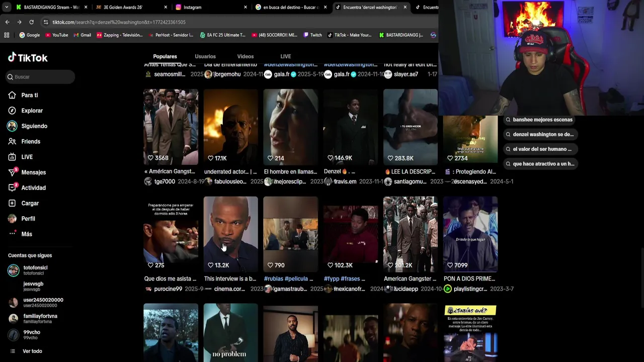644x362 pixels.
Task: Go forward with browser forward arrow
Action: pyautogui.click(x=19, y=22)
